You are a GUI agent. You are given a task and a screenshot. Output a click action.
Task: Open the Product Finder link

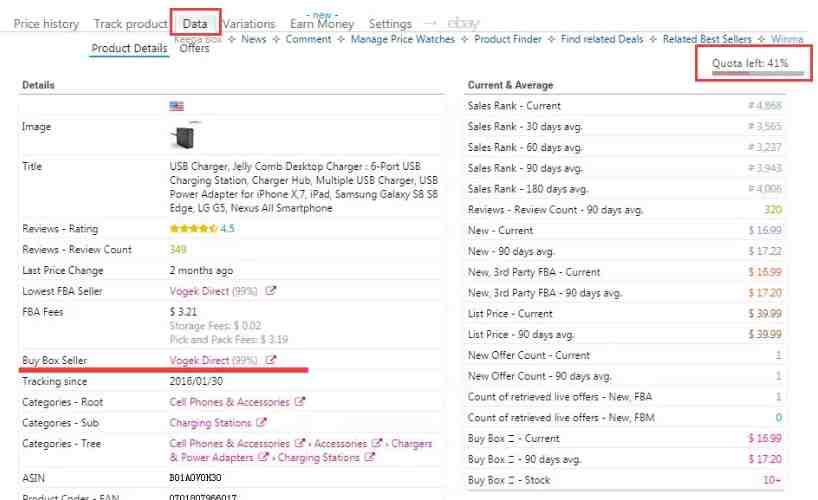pyautogui.click(x=508, y=39)
